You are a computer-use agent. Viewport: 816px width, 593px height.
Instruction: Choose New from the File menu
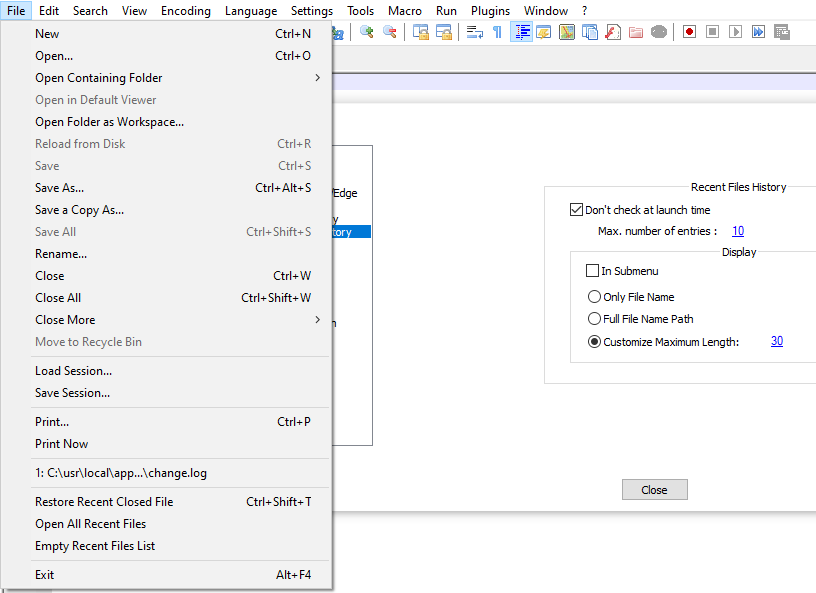click(x=166, y=34)
